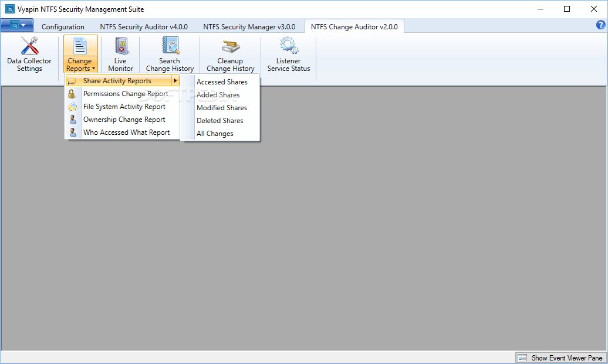Click the user icon beside Who Accessed What Report
Viewport: 608px width, 364px height.
pyautogui.click(x=73, y=132)
